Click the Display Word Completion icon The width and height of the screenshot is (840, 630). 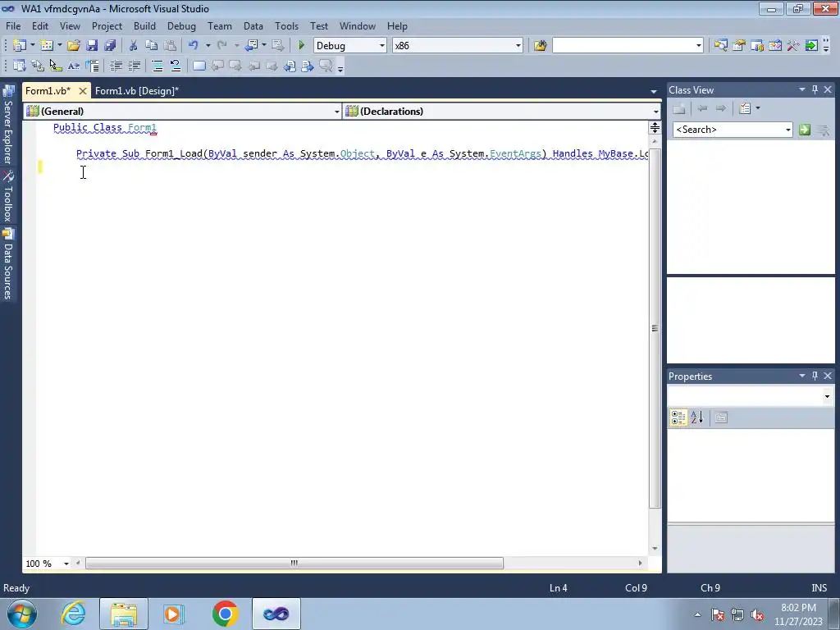click(74, 66)
